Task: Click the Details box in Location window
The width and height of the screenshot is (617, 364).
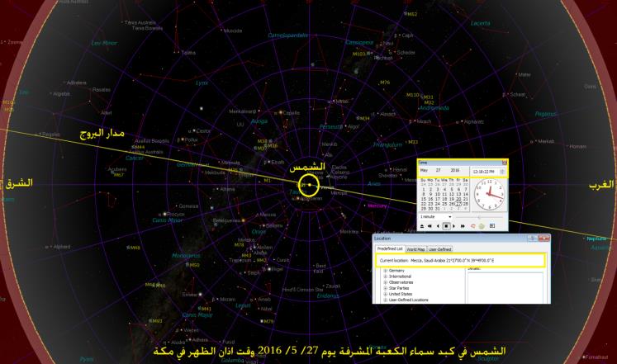Action: coord(505,288)
